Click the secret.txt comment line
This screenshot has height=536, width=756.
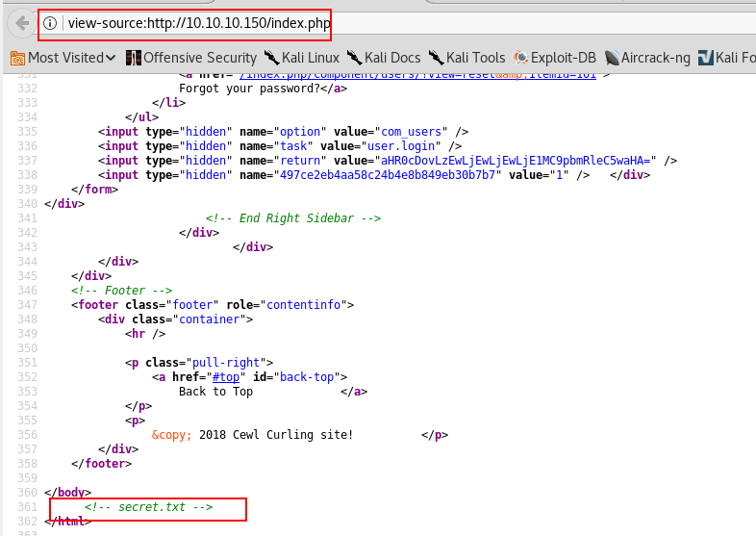(148, 507)
